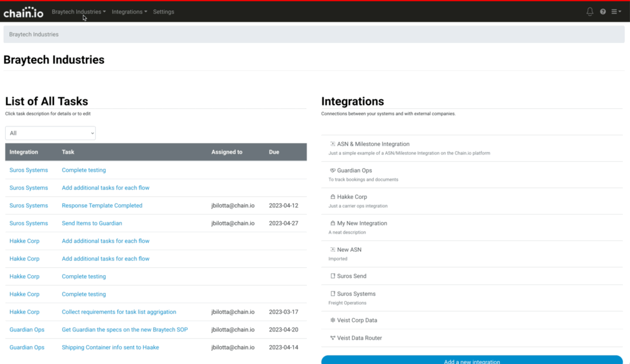This screenshot has height=364, width=630.
Task: Open the Suros Systems integration entry
Action: pyautogui.click(x=356, y=294)
